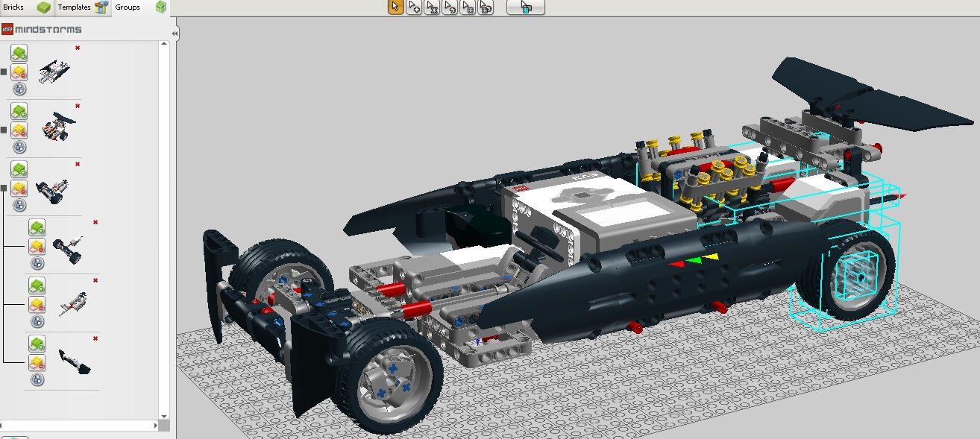
Task: Click round blue icon of black fender subgroup
Action: pos(37,379)
